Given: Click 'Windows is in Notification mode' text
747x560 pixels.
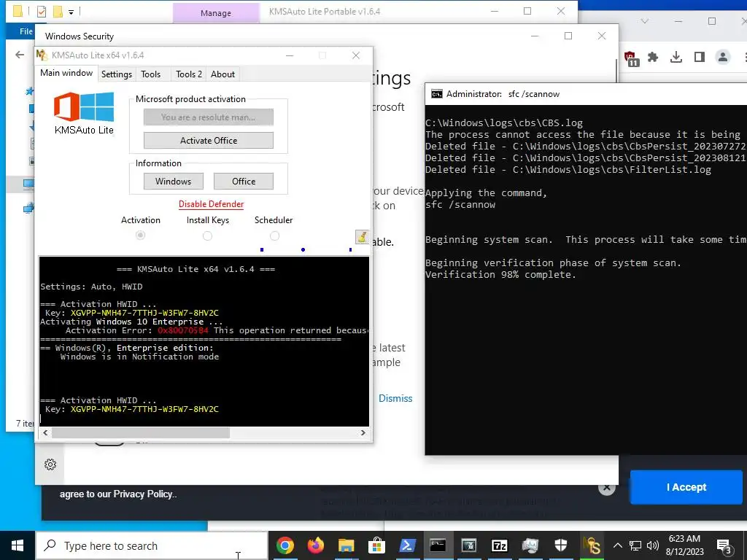Looking at the screenshot, I should pyautogui.click(x=139, y=357).
